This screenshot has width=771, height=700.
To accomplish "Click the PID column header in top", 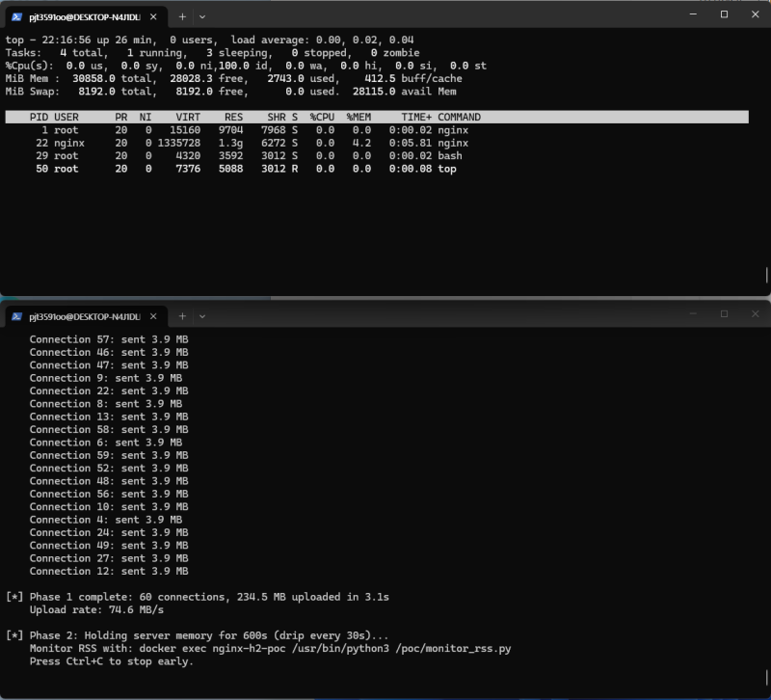I will [39, 117].
